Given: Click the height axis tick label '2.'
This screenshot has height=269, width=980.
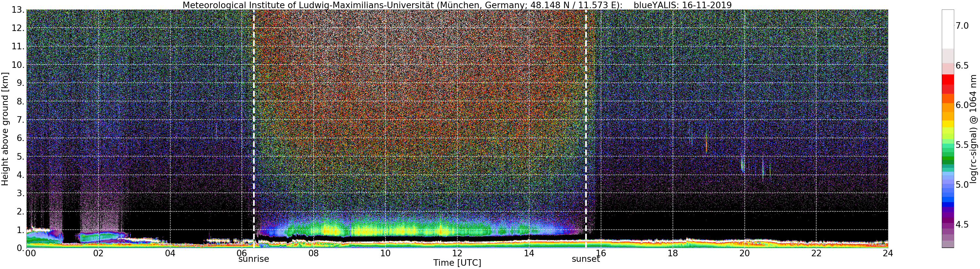Looking at the screenshot, I should pyautogui.click(x=21, y=211).
